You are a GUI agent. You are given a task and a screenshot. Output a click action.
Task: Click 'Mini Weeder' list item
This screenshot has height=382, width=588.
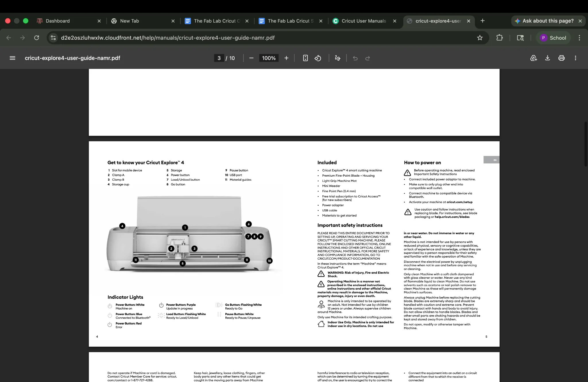(331, 186)
